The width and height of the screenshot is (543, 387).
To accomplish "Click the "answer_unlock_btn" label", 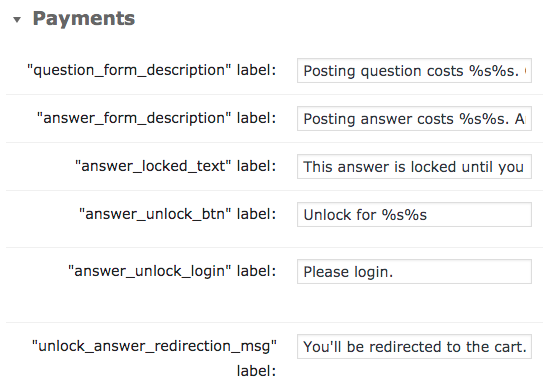I will [178, 214].
